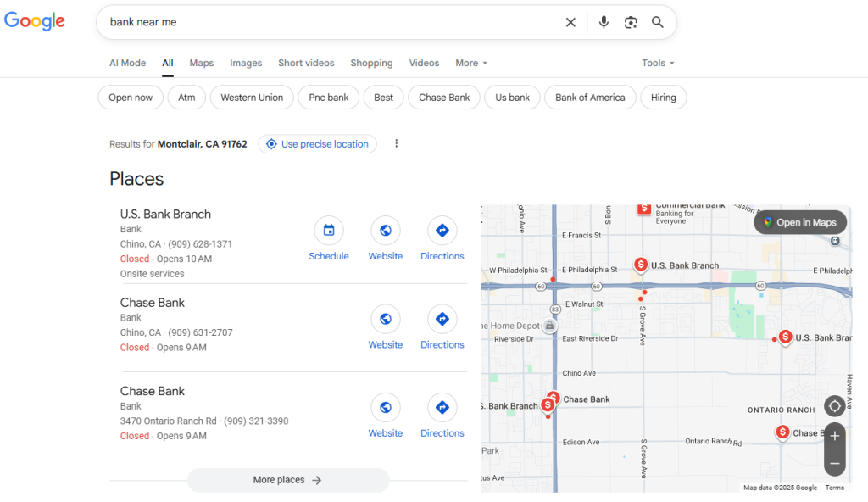Apply the Open now filter chip

click(131, 98)
